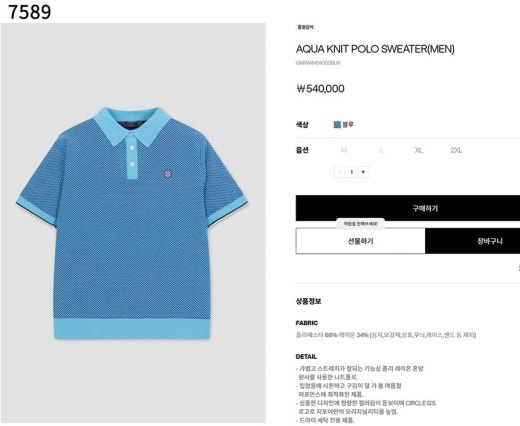This screenshot has height=426, width=520.
Task: Increase quantity with plus button
Action: pos(363,172)
